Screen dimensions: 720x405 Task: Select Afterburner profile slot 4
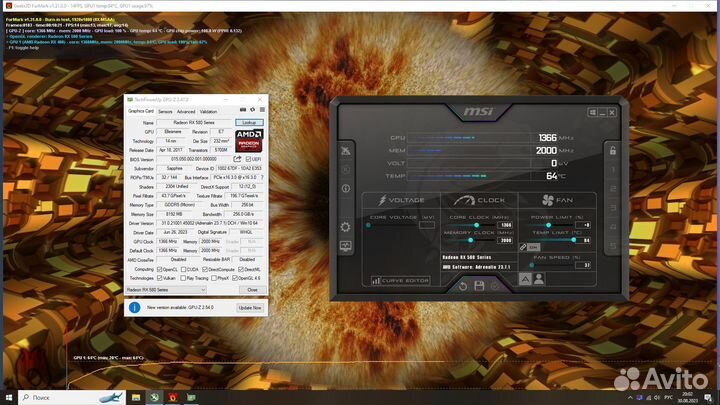point(613,227)
